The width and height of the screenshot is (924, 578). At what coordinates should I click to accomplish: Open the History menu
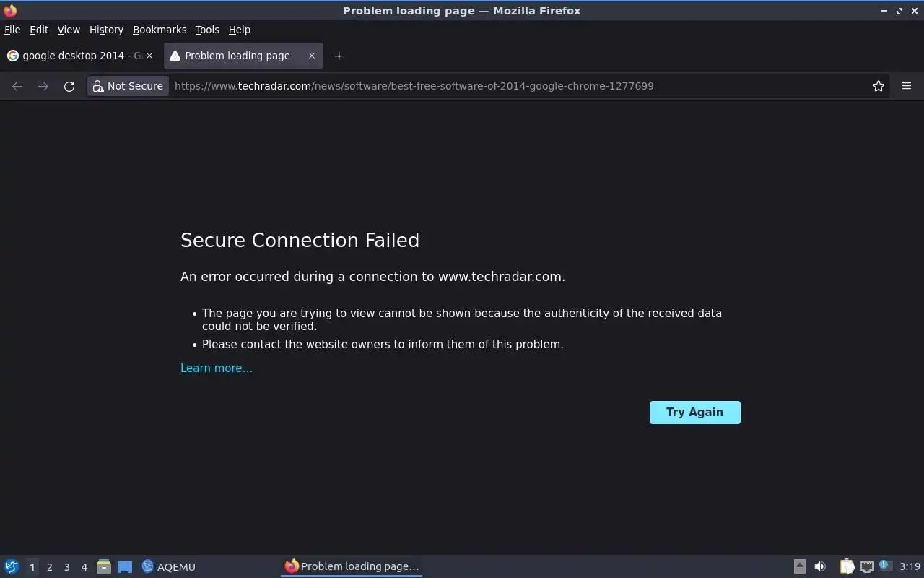coord(106,30)
